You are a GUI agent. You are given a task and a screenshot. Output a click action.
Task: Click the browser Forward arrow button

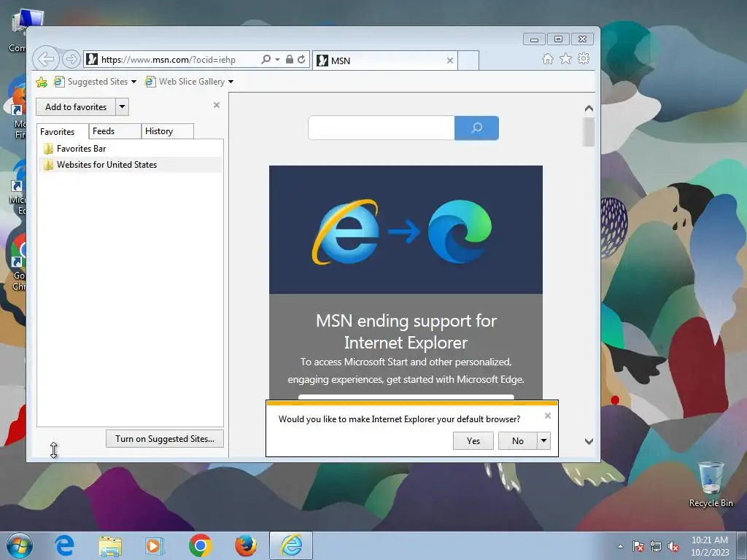71,60
